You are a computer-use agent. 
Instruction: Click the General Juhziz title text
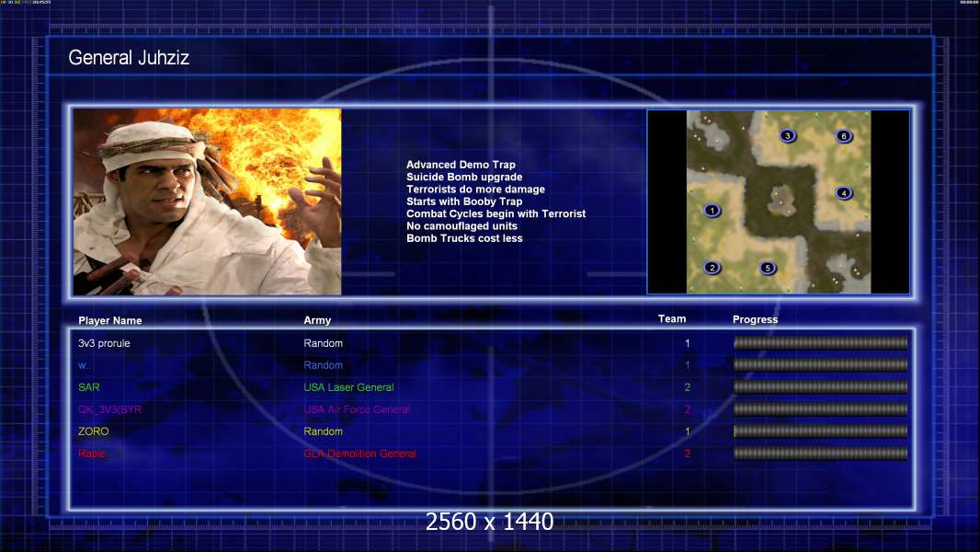click(x=129, y=58)
